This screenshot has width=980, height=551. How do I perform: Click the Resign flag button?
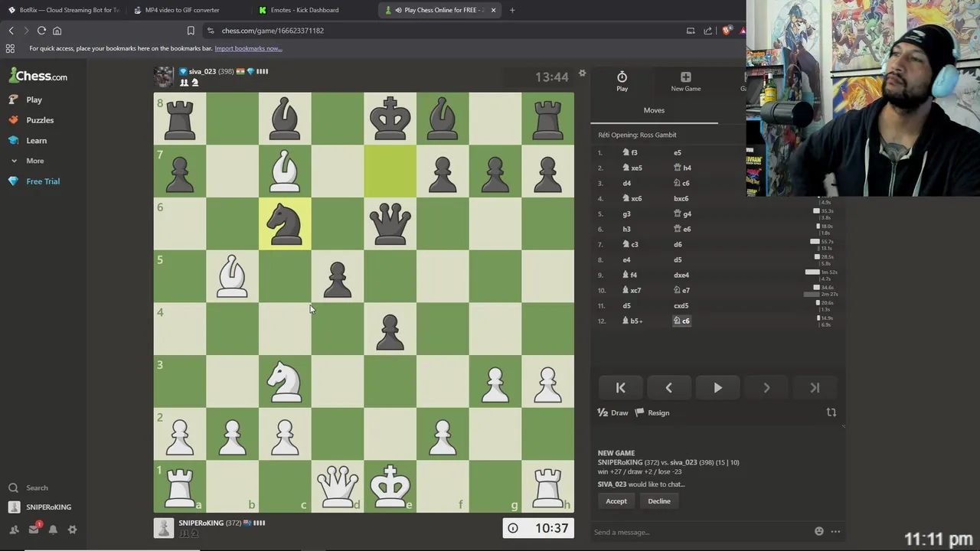coord(652,412)
